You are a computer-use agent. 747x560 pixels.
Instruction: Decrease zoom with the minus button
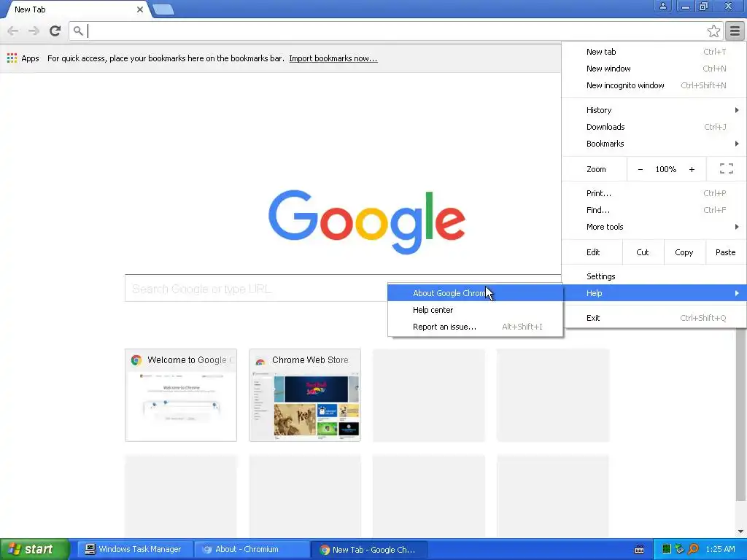pyautogui.click(x=640, y=169)
